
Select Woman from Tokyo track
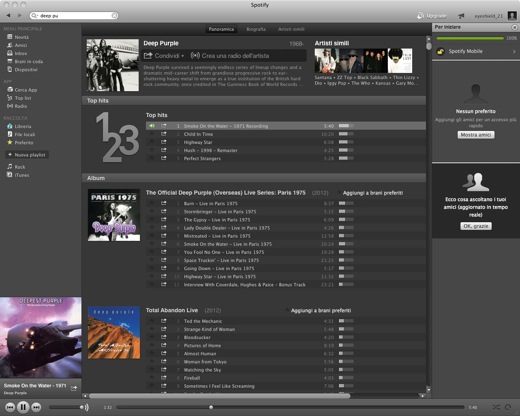pyautogui.click(x=286, y=362)
